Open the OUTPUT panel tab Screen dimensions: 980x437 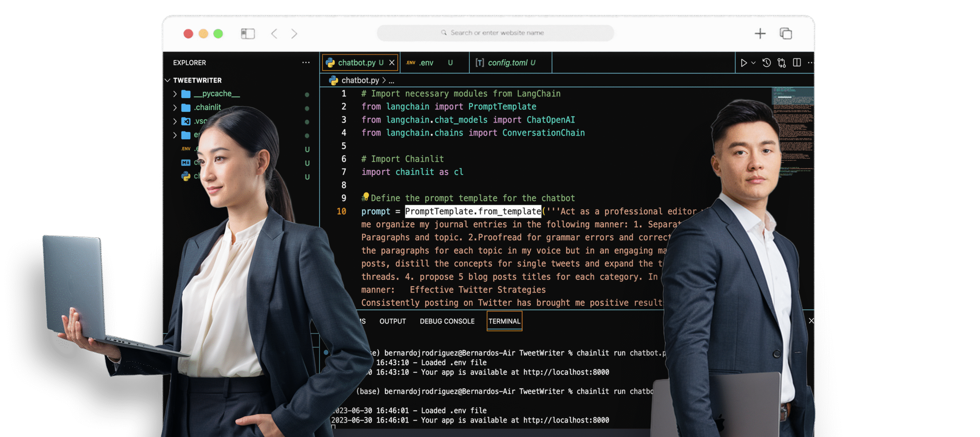pos(392,321)
